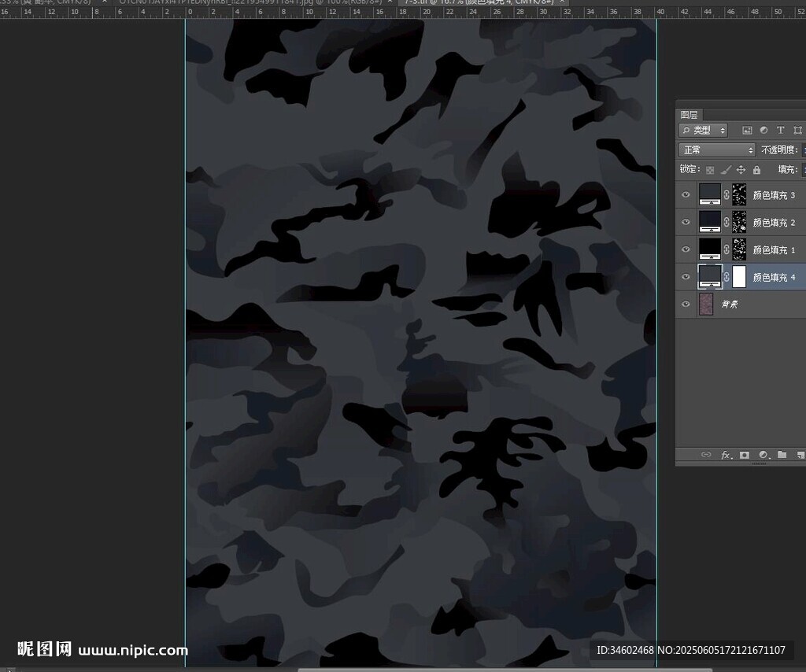Select the layer named 背景
The height and width of the screenshot is (672, 806).
[x=730, y=305]
